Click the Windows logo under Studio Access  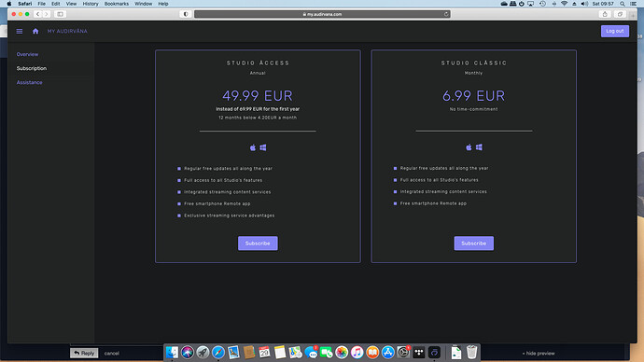click(263, 147)
